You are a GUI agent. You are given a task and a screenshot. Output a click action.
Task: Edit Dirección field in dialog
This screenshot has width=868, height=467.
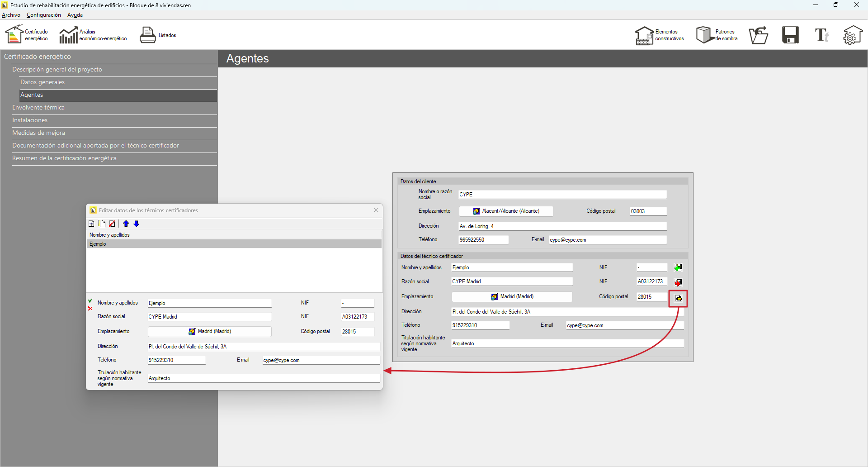coord(264,347)
